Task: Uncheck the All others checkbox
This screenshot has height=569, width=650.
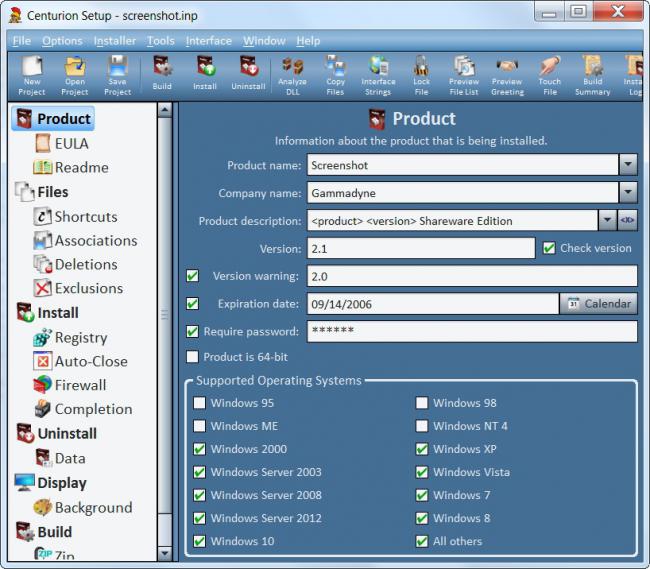Action: tap(422, 541)
